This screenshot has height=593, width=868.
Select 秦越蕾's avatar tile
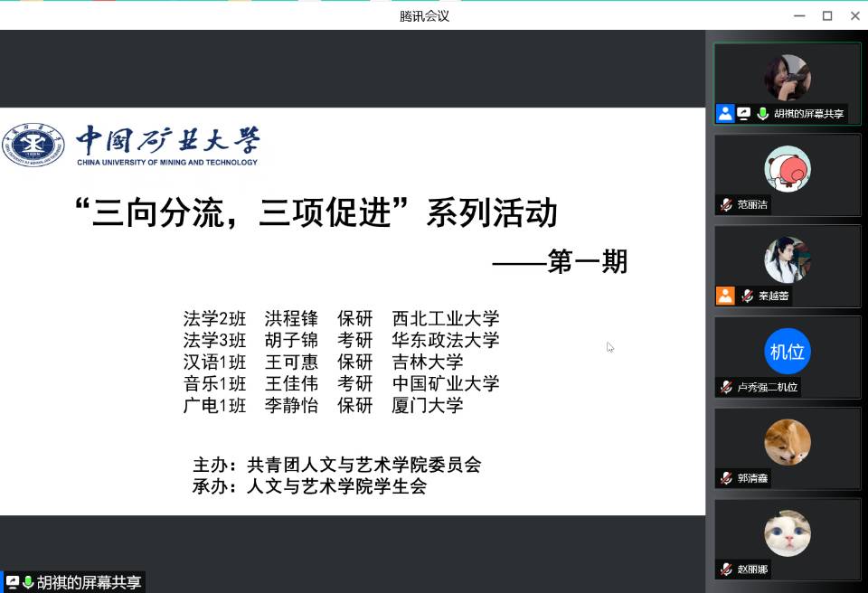pyautogui.click(x=787, y=259)
